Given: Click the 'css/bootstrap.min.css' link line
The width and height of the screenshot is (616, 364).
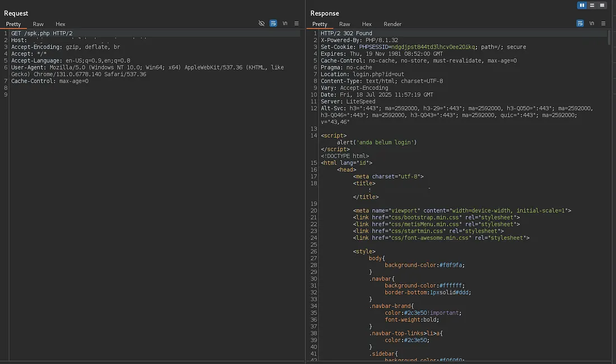Looking at the screenshot, I should 436,217.
